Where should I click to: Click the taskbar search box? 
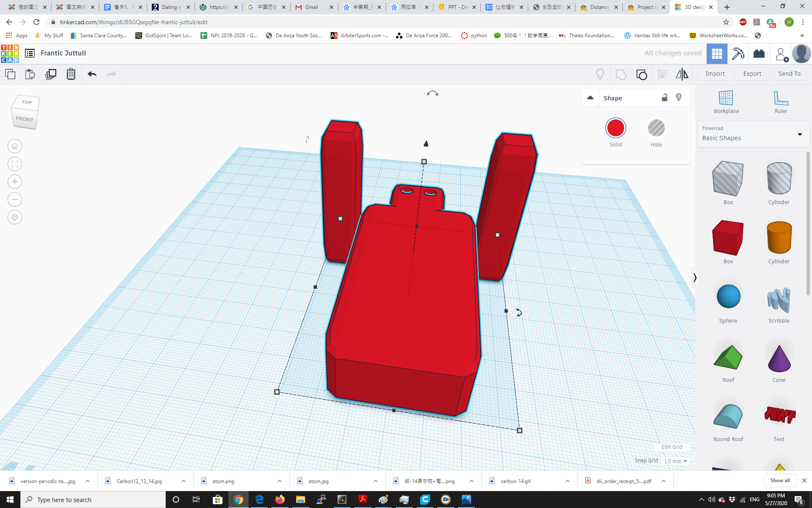93,500
